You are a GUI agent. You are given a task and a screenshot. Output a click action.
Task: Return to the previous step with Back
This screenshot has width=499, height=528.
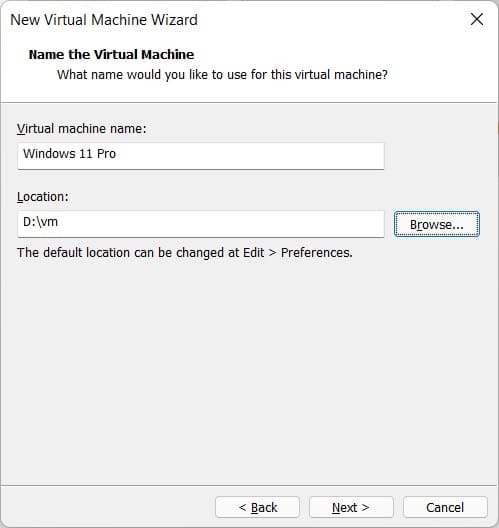click(x=257, y=507)
